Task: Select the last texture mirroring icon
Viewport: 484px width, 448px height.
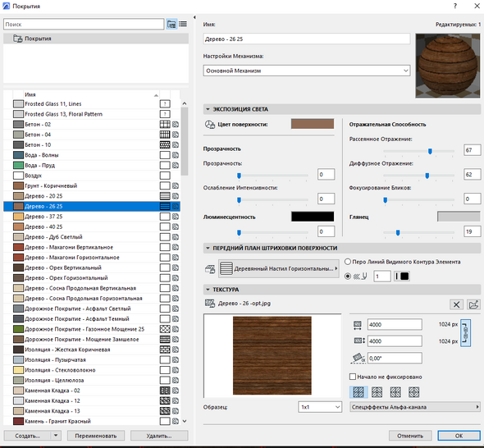Action: (x=414, y=392)
